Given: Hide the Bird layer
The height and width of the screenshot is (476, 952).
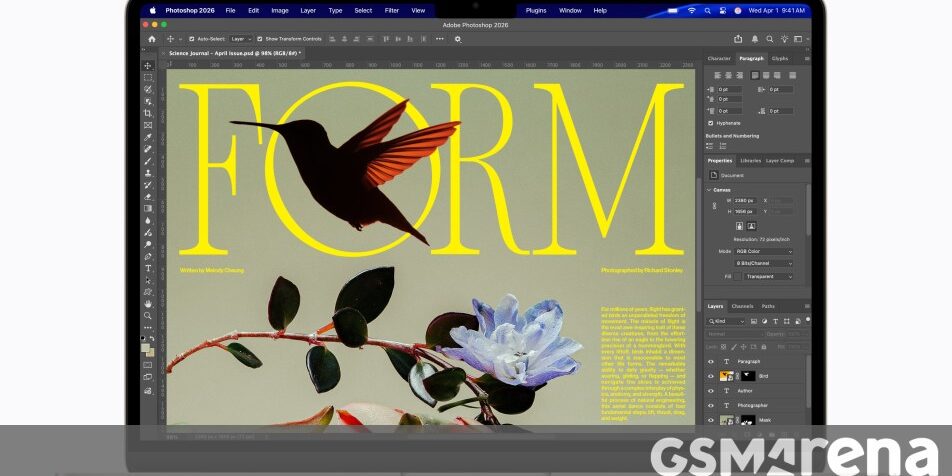Looking at the screenshot, I should tap(711, 376).
